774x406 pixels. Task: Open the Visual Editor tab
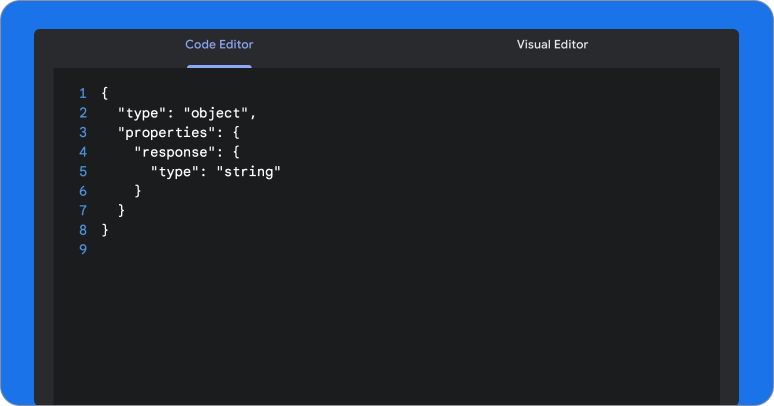pos(552,45)
